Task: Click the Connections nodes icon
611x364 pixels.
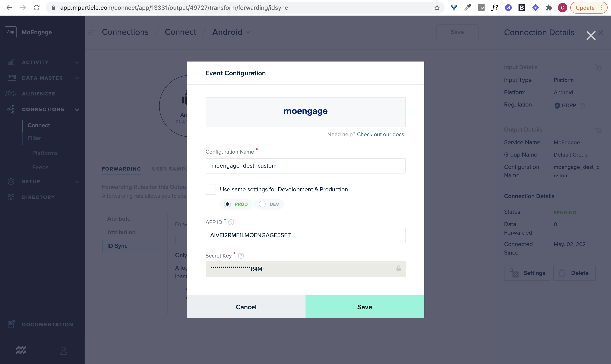Action: (11, 109)
